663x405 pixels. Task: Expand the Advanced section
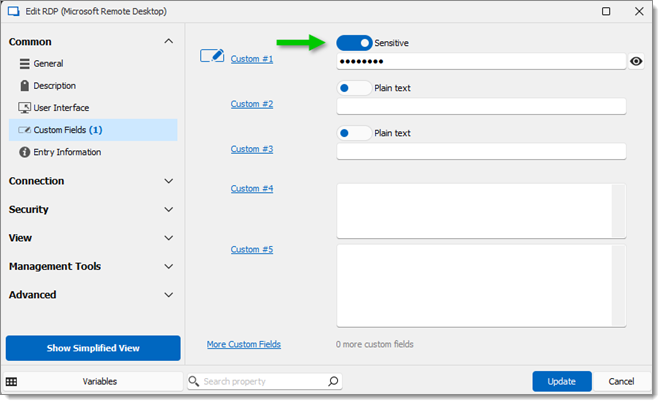tap(169, 295)
